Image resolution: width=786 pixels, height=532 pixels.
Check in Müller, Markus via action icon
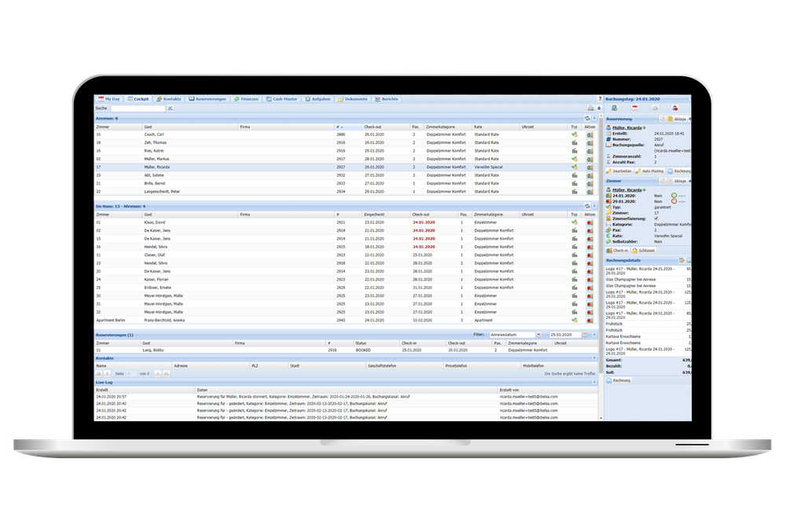pyautogui.click(x=590, y=160)
